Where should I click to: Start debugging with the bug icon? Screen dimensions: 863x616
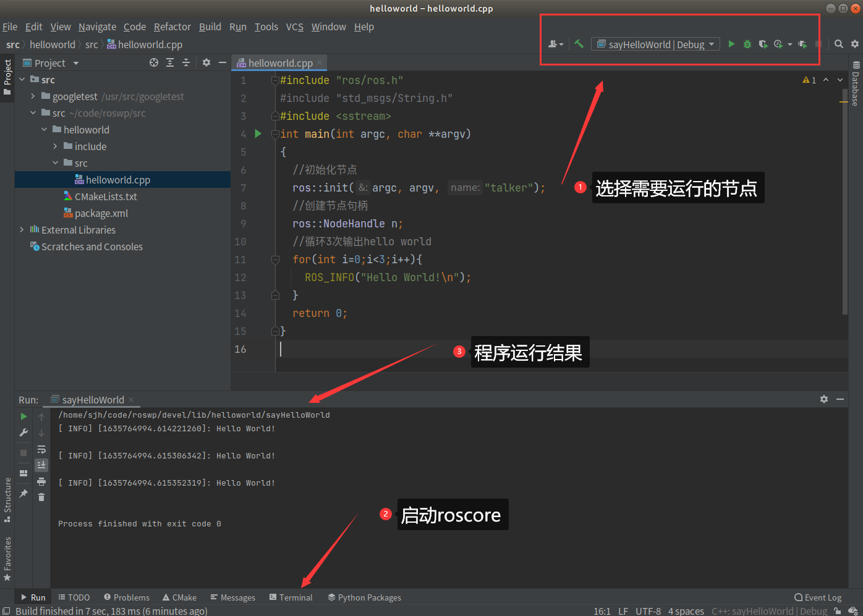747,44
